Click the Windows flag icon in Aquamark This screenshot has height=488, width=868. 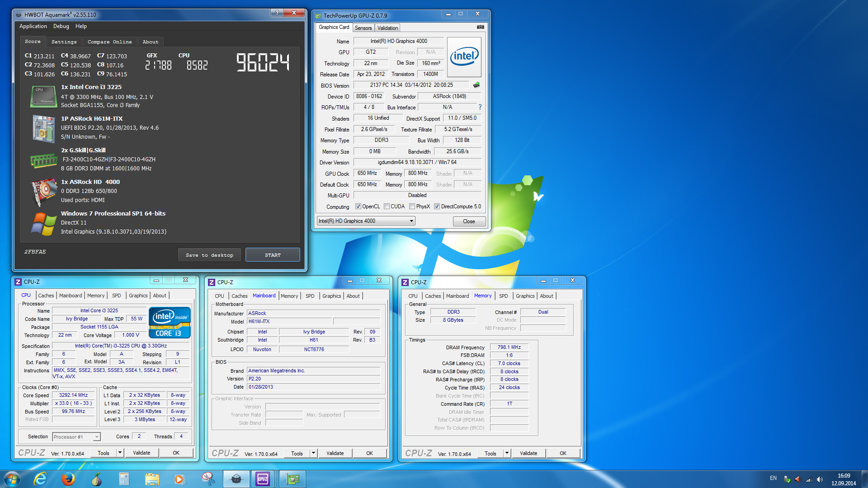tap(43, 224)
